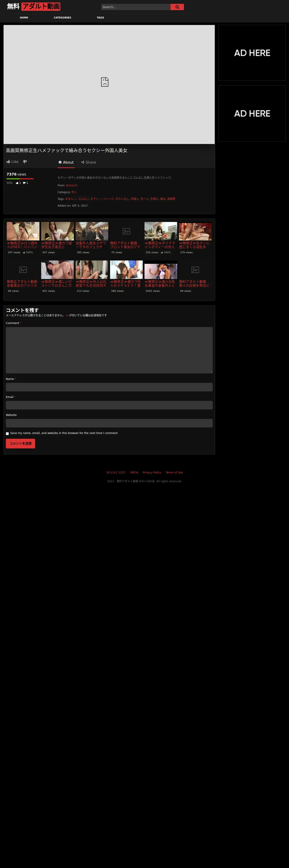Viewport: 289px width, 868px height.
Task: Click the missing-image placeholder with 69 views
Action: pyautogui.click(x=195, y=270)
